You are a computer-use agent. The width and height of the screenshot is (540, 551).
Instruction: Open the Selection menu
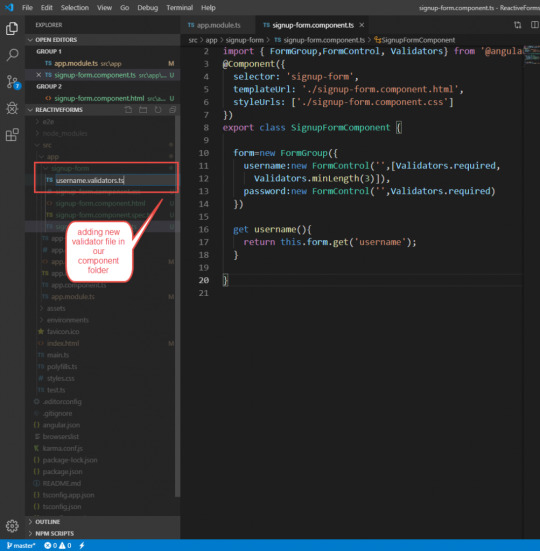click(74, 7)
